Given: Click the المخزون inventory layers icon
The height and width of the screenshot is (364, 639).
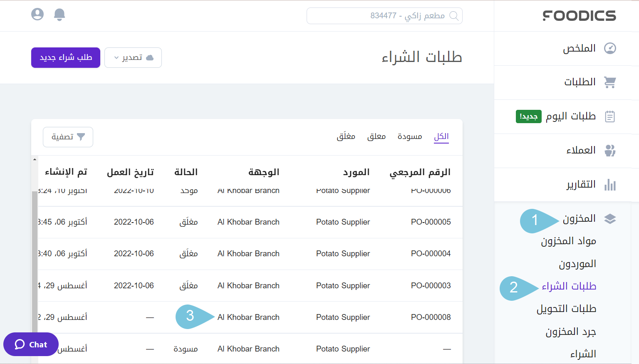Looking at the screenshot, I should 610,218.
